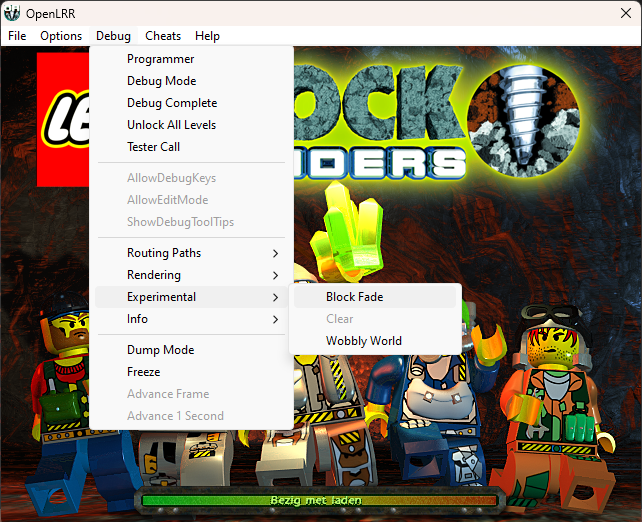Open the Options menu

[61, 36]
